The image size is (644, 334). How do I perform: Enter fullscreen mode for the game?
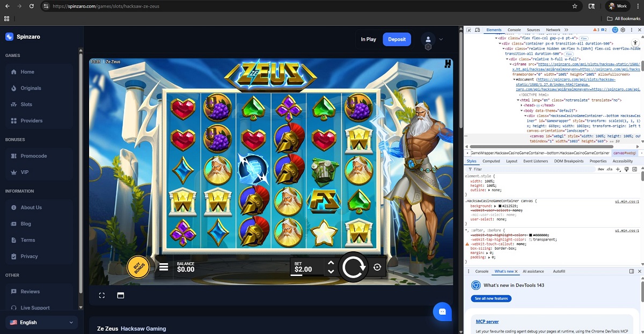tap(102, 295)
